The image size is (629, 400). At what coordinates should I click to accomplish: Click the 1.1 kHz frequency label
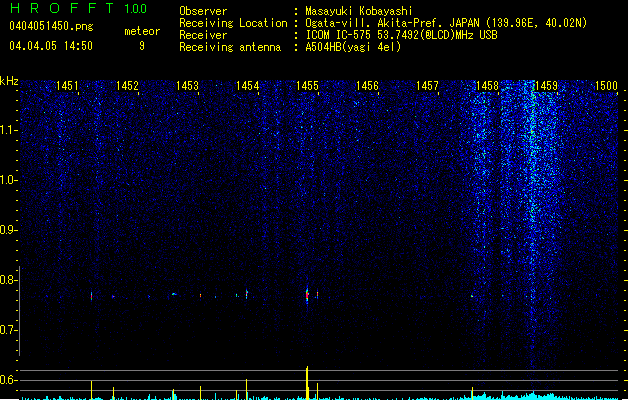point(8,130)
